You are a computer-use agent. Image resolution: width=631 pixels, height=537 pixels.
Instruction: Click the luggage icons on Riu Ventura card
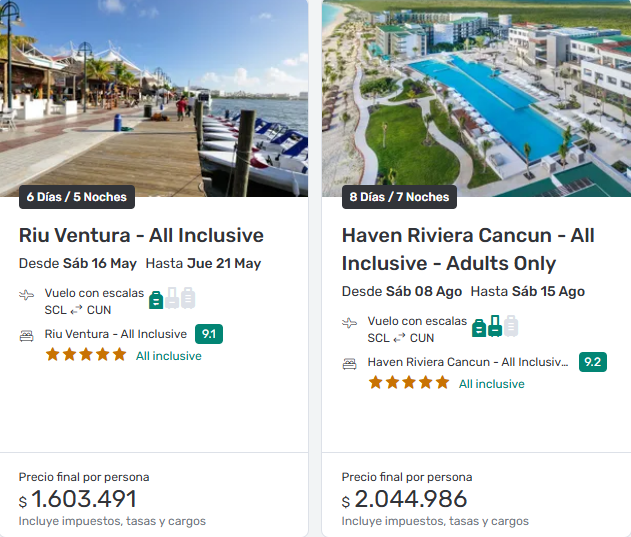click(x=172, y=298)
